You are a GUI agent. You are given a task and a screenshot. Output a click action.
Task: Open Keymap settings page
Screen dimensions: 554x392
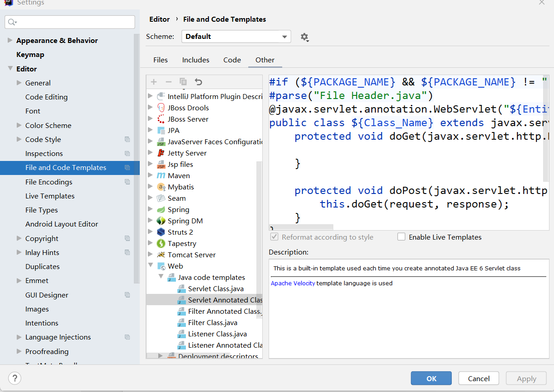coord(30,54)
